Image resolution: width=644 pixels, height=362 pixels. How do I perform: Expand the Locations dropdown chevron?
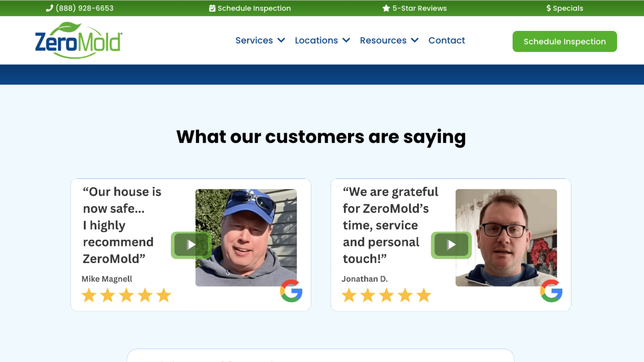point(346,40)
